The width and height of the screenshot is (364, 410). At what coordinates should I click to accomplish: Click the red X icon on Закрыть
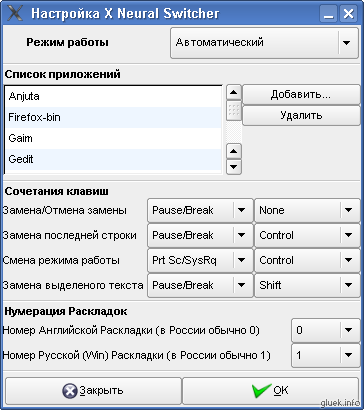[x=70, y=390]
